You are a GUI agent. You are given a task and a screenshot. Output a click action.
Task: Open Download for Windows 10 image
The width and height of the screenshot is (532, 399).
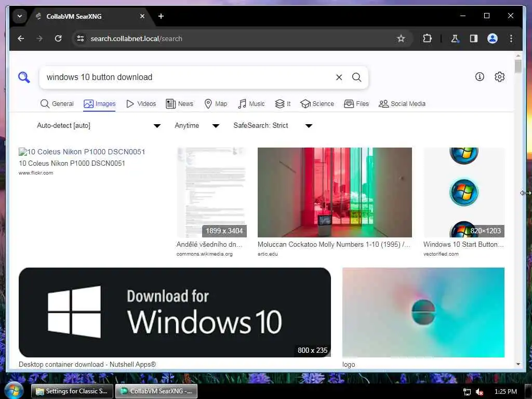click(175, 312)
